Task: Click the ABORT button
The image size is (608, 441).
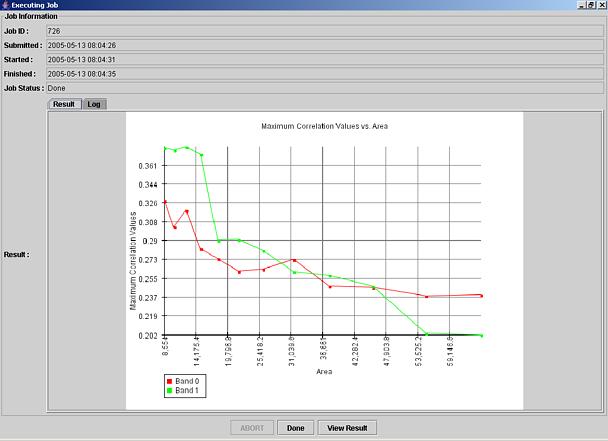Action: click(x=252, y=428)
